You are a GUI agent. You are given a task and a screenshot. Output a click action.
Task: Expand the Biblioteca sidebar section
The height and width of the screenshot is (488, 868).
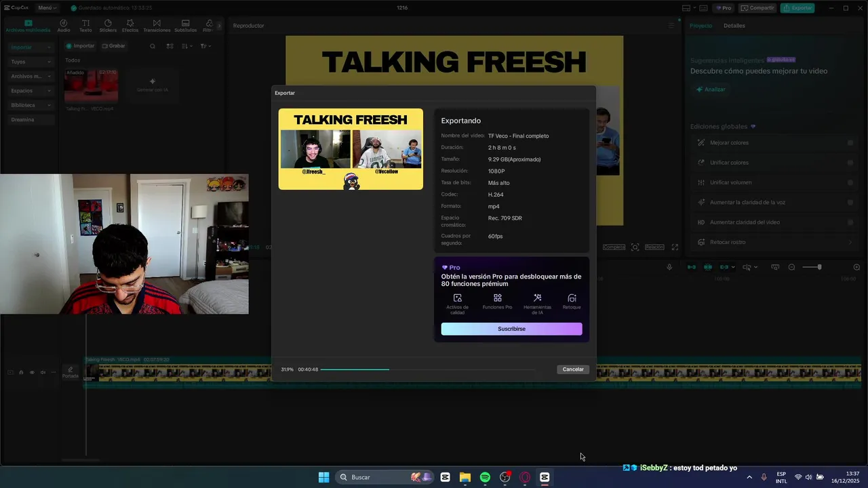click(x=30, y=105)
